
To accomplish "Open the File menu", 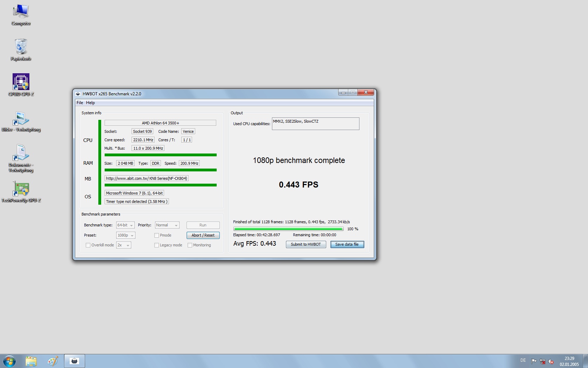I will pos(80,103).
